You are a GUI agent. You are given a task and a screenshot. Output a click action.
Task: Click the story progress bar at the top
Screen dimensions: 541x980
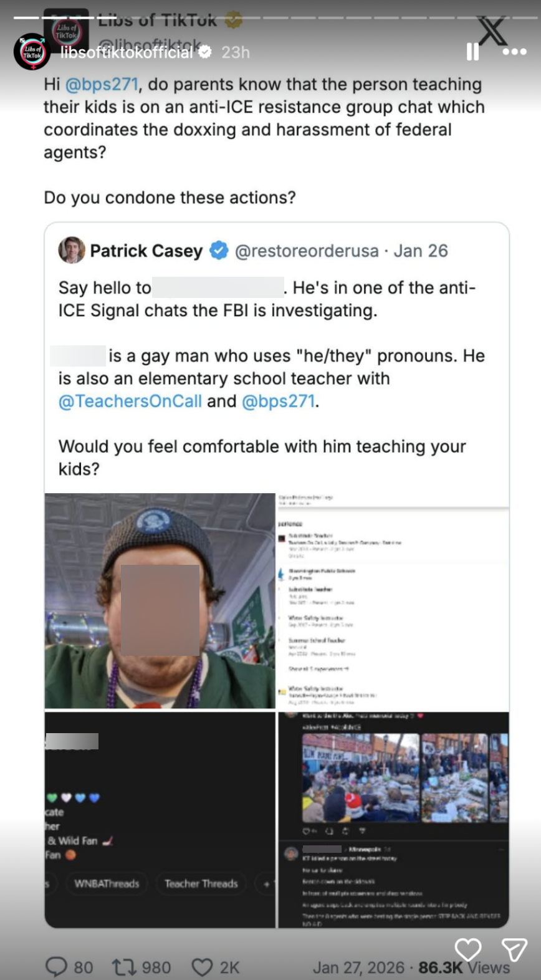tap(270, 17)
